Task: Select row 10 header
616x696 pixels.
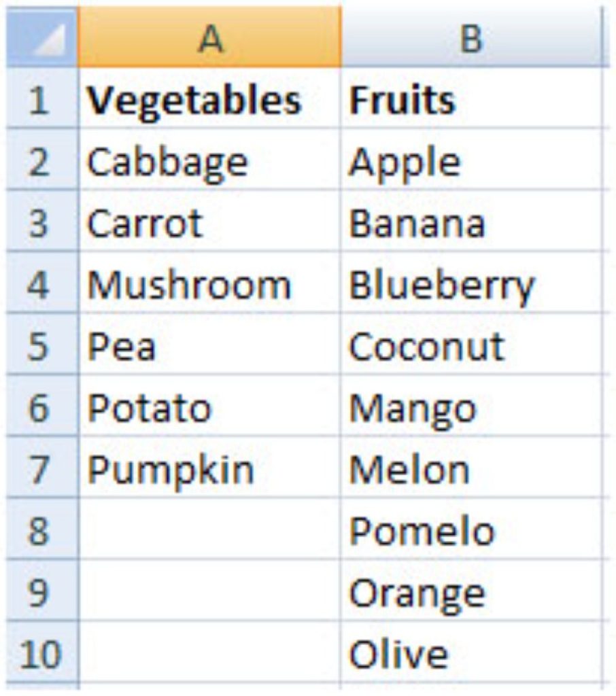Action: coord(42,652)
